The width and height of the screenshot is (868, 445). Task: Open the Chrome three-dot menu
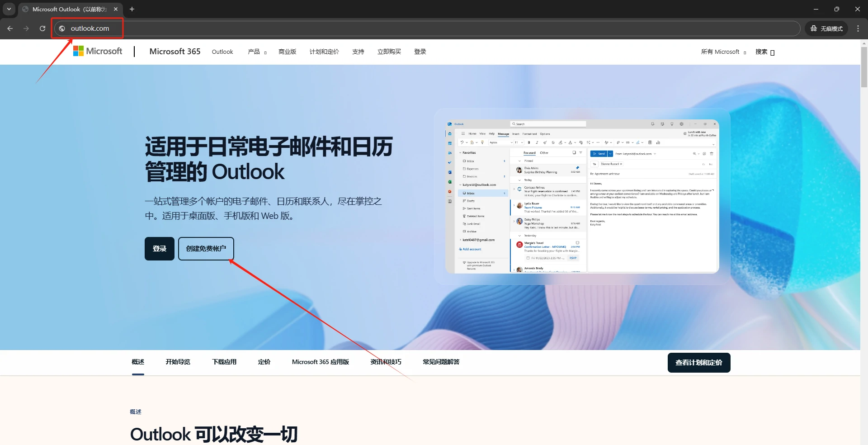[858, 28]
